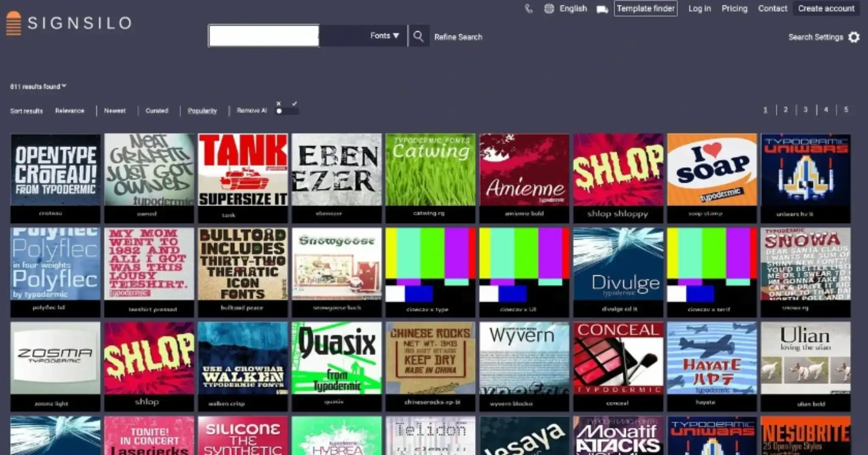
Task: Go to results page 2
Action: click(785, 109)
